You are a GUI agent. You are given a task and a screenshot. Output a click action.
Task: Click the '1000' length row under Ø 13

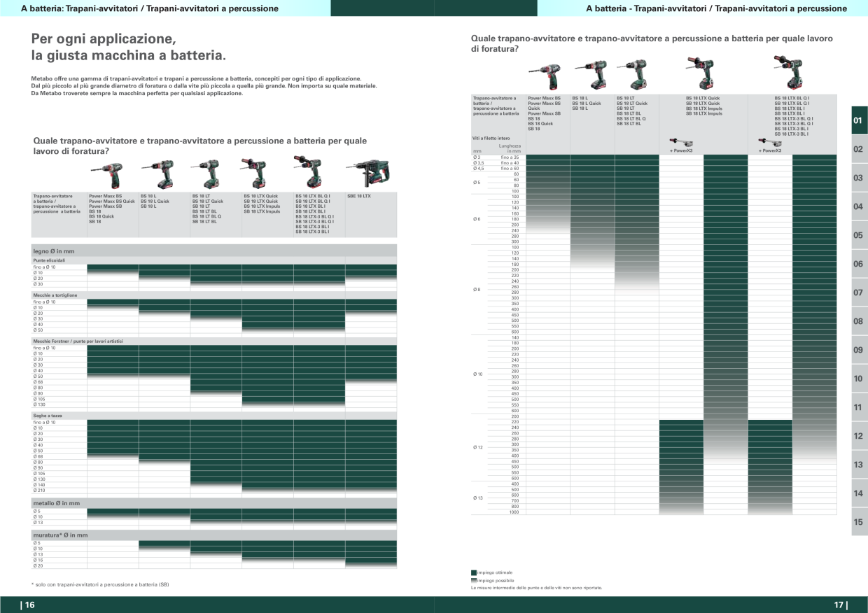(x=514, y=512)
